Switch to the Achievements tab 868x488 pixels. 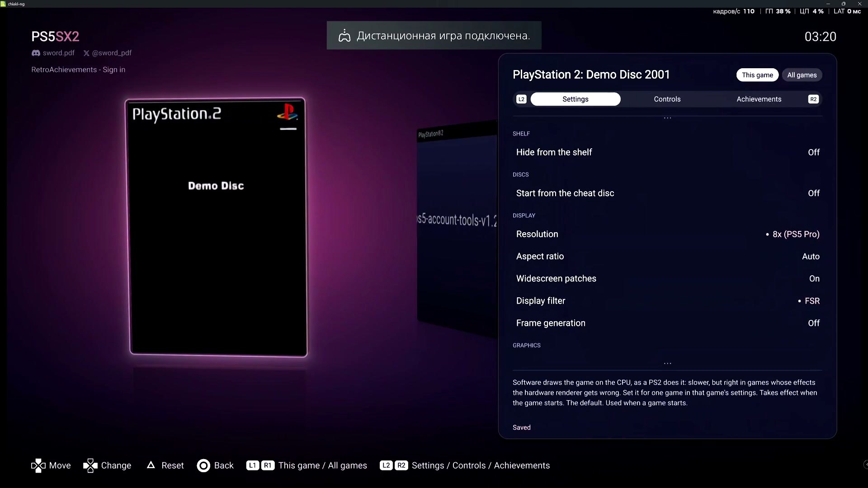point(759,99)
